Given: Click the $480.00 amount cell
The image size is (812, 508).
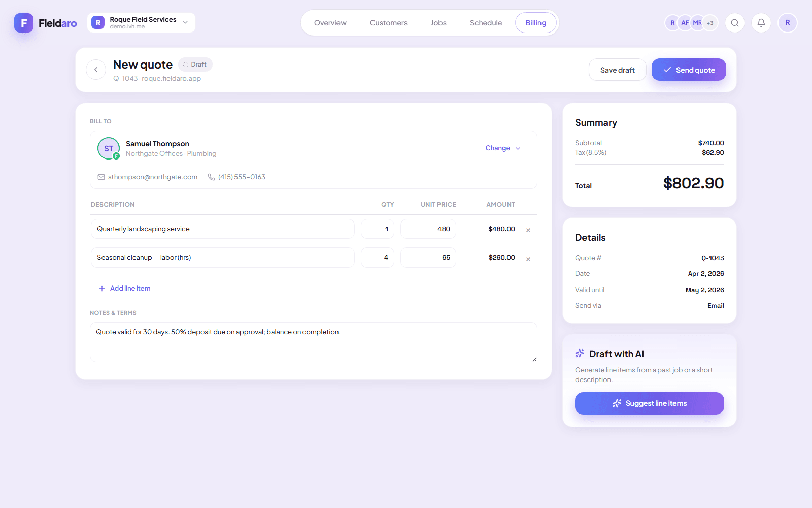Looking at the screenshot, I should [x=501, y=229].
